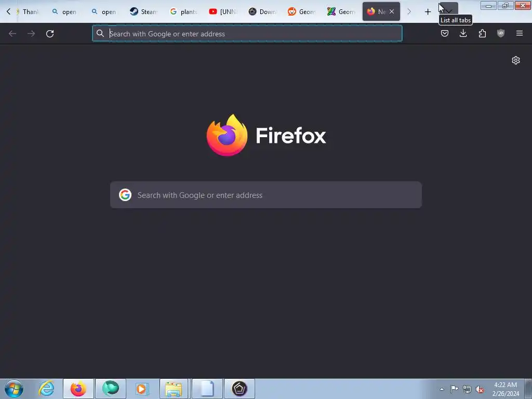Launch Internet Explorer from the taskbar
532x399 pixels.
[x=46, y=389]
